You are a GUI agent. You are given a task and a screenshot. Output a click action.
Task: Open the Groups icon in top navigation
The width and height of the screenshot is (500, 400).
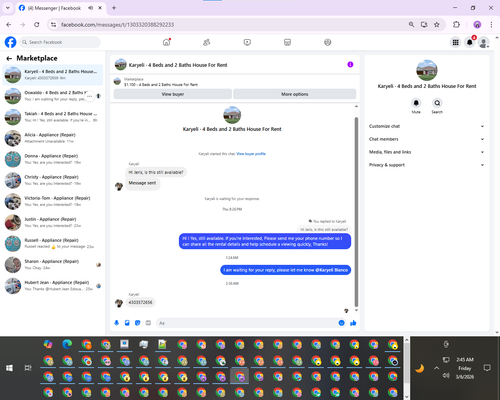[328, 42]
